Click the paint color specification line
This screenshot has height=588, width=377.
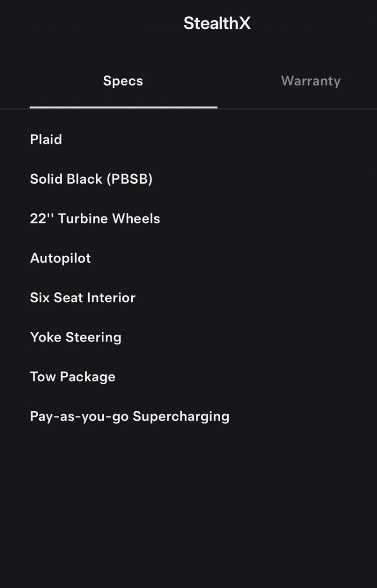click(x=91, y=179)
